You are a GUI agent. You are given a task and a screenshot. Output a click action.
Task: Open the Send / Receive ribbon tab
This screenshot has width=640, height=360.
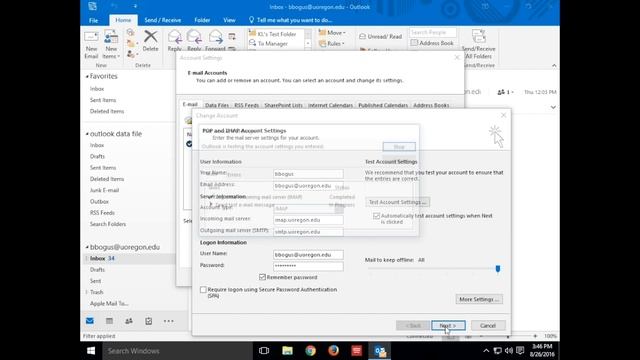162,20
